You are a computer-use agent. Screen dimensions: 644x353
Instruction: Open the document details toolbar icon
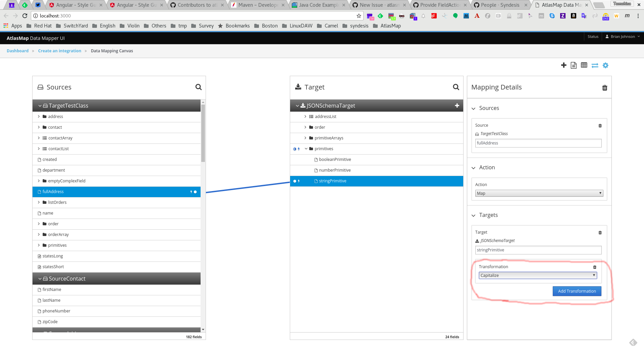pyautogui.click(x=574, y=65)
